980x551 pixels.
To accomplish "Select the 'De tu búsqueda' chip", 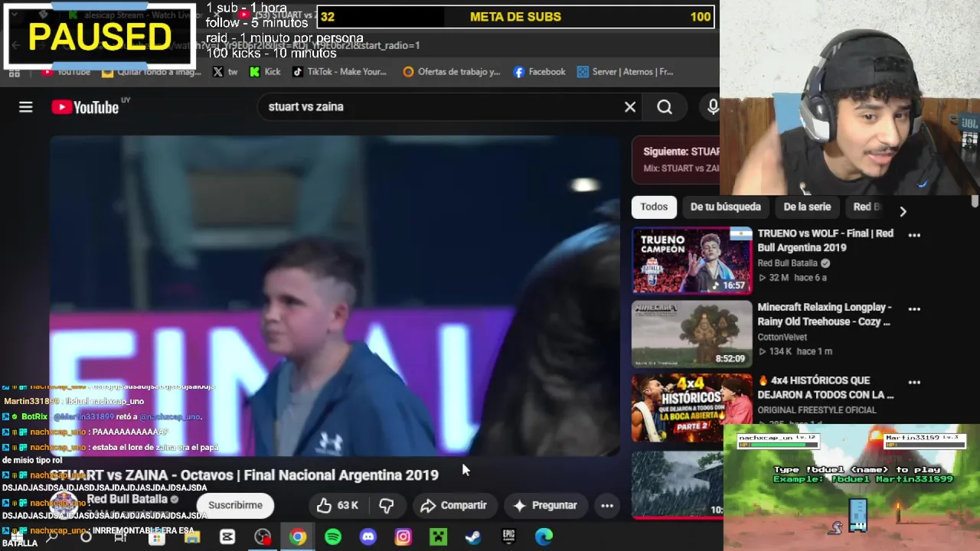I will coord(725,207).
